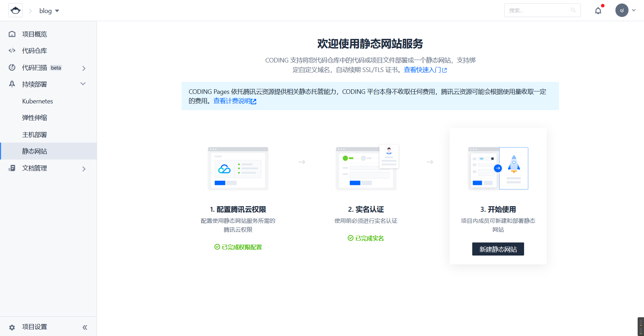Select the 静态网站 submenu item

48,151
